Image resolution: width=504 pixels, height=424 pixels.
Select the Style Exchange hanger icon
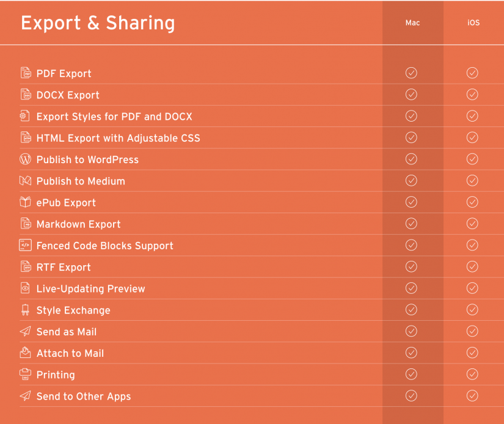click(x=26, y=310)
